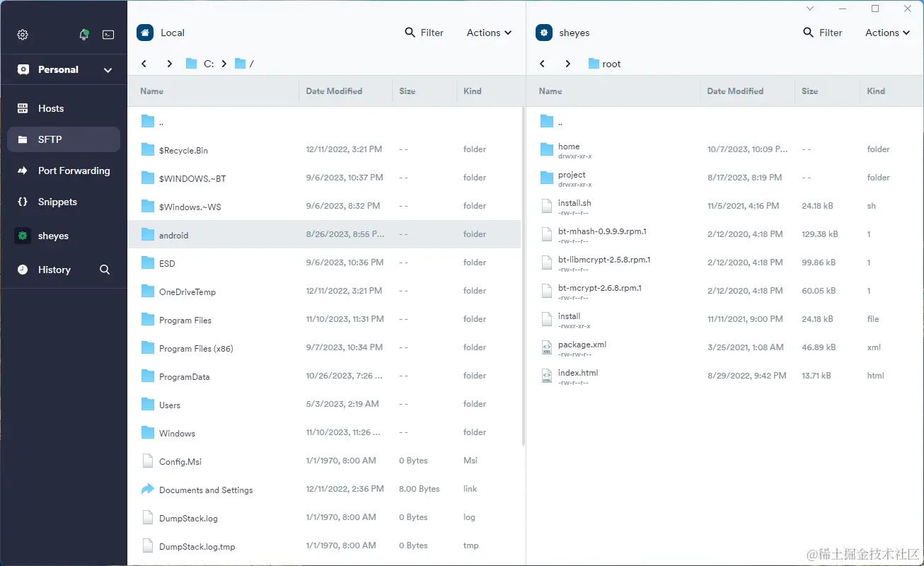
Task: Expand the Personal vault dropdown
Action: 108,70
